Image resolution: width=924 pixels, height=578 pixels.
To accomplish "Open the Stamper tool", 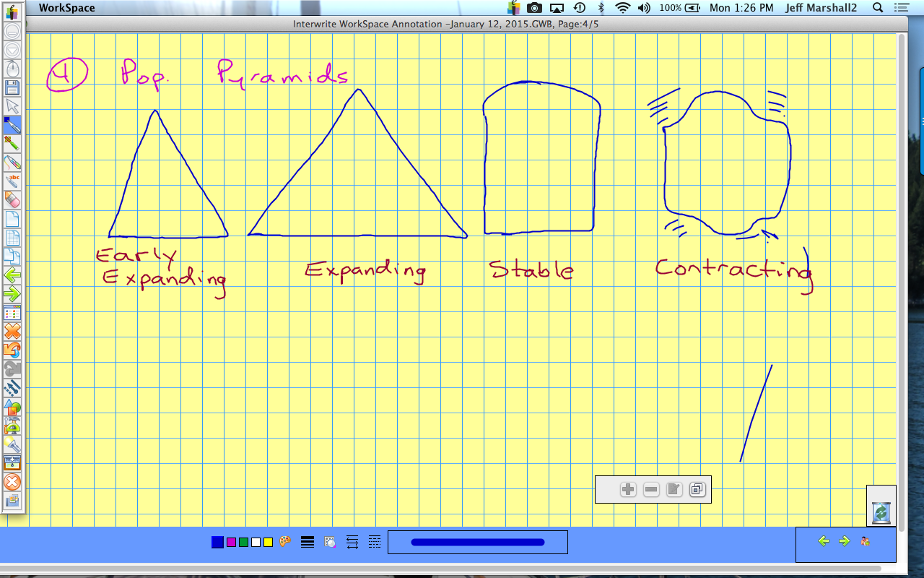I will point(12,426).
